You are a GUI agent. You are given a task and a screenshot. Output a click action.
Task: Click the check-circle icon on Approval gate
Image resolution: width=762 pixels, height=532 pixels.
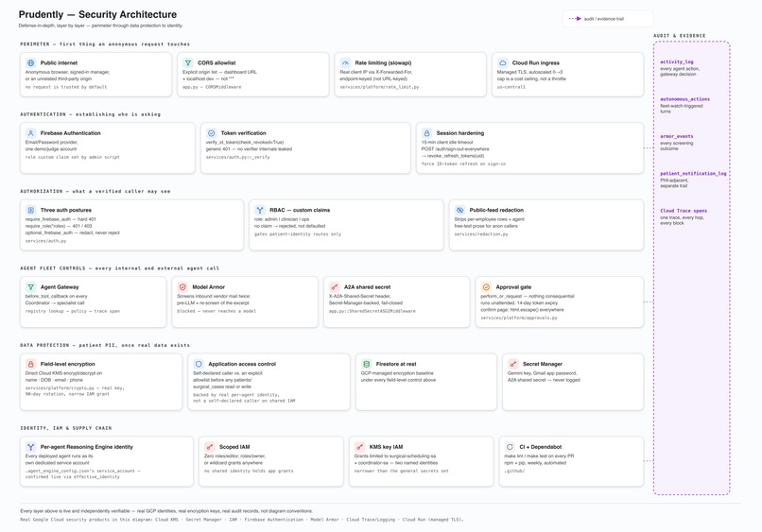pyautogui.click(x=486, y=286)
